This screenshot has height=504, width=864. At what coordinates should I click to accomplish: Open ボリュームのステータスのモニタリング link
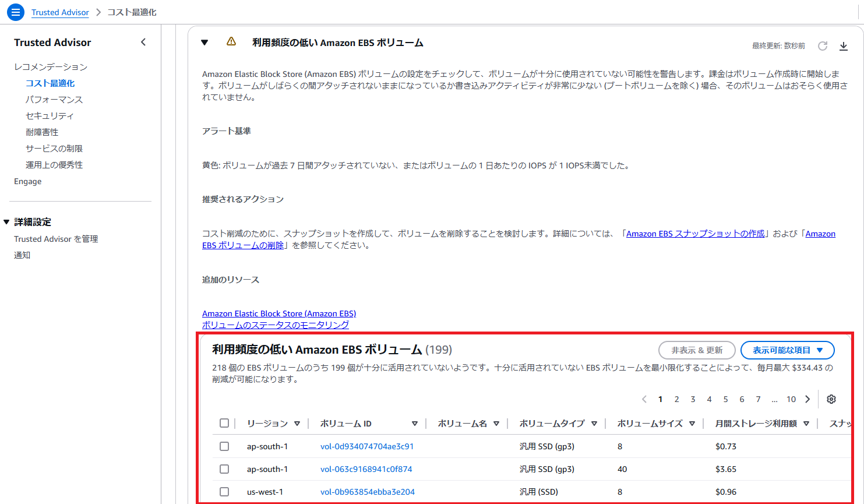pos(276,325)
